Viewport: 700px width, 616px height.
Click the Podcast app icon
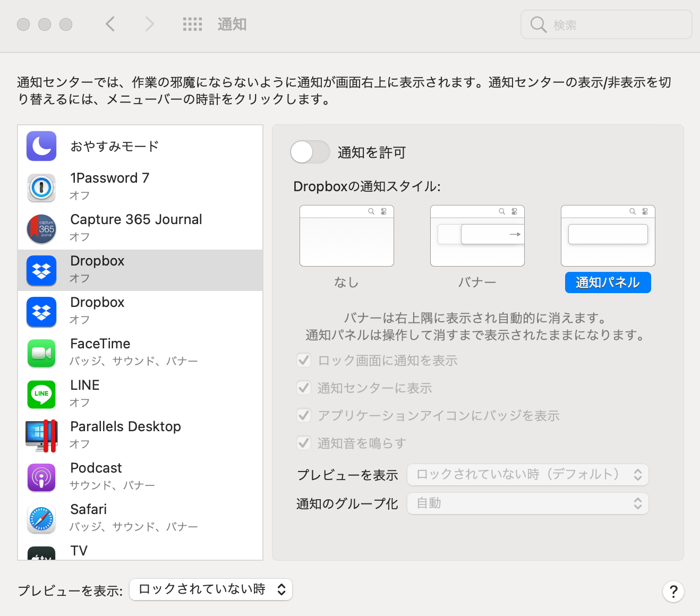[41, 477]
